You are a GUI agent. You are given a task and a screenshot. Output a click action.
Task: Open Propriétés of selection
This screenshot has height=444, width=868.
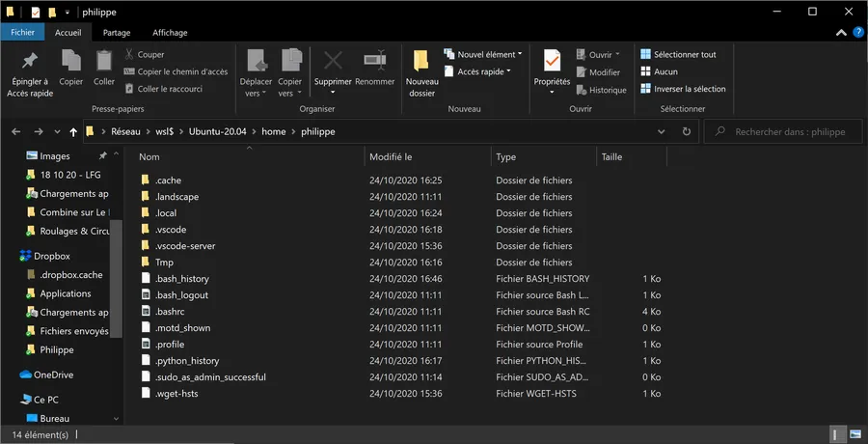(552, 72)
